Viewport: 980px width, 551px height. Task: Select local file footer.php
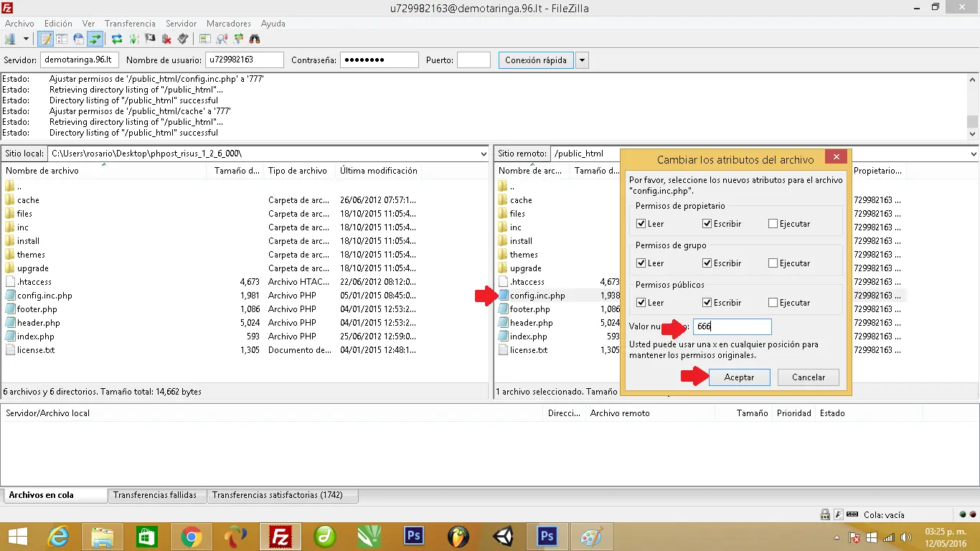[37, 309]
